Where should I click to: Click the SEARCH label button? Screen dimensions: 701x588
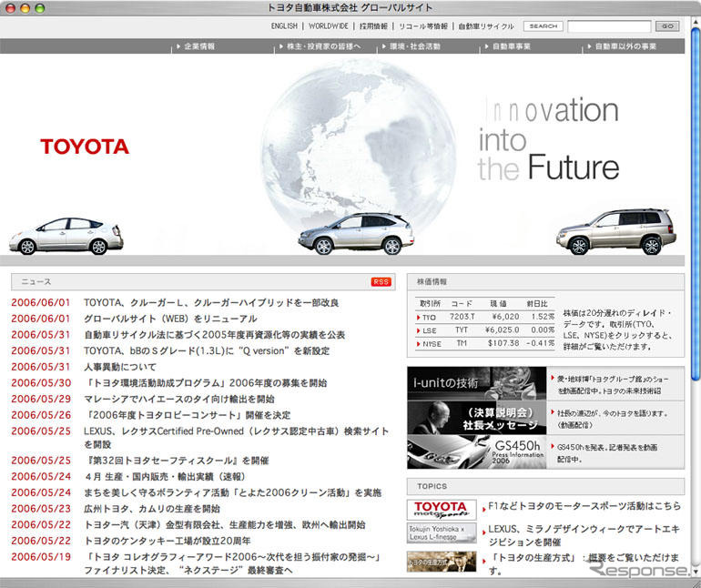[544, 26]
